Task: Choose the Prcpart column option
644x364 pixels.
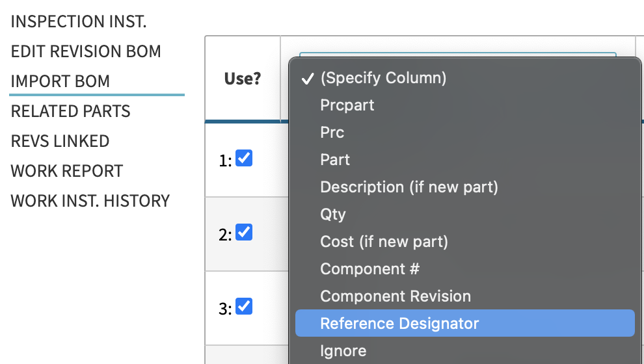Action: pos(465,105)
